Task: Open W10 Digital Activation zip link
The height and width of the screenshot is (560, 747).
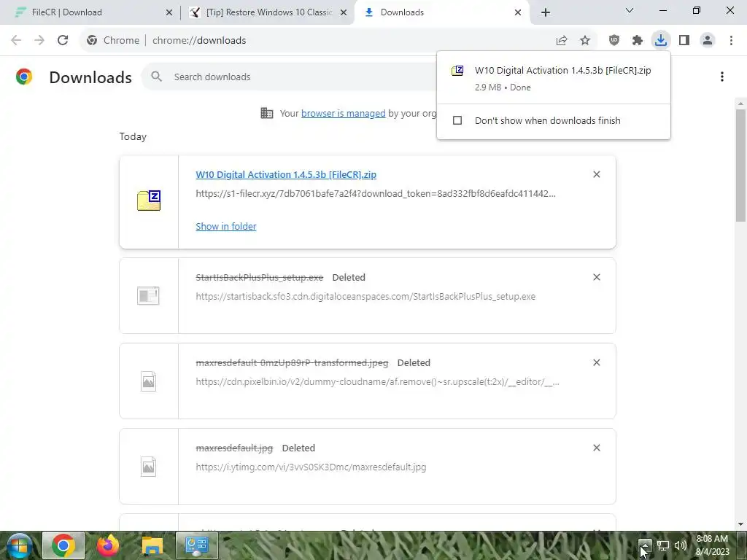Action: point(286,174)
